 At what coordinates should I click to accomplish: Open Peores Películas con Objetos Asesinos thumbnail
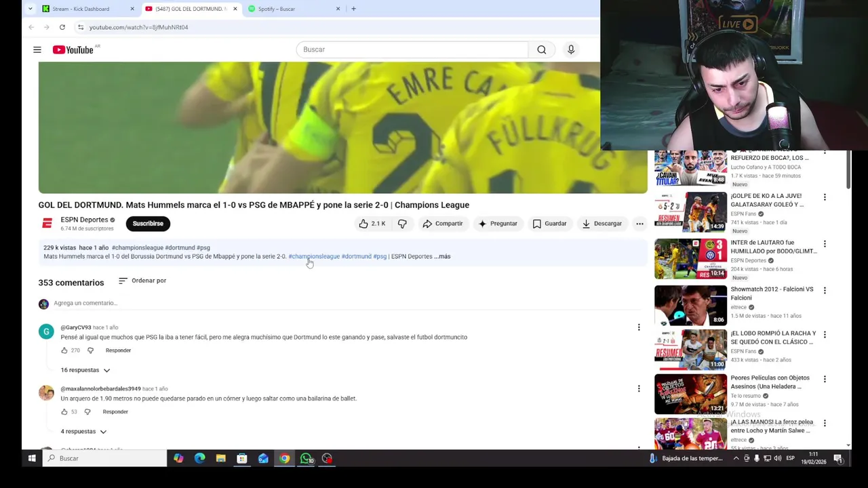[x=690, y=394]
